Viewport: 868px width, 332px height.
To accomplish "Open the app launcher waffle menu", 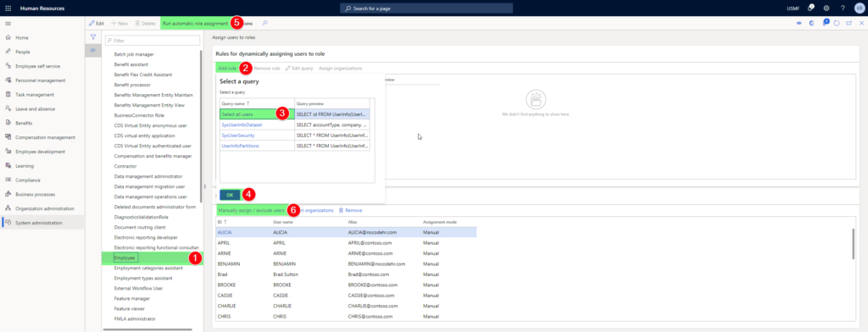I will pos(8,8).
